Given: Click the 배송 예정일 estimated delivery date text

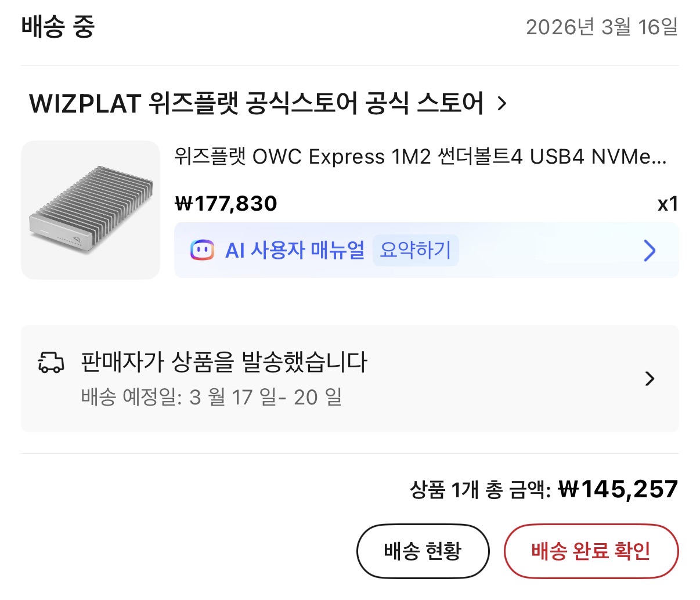Looking at the screenshot, I should pos(211,397).
